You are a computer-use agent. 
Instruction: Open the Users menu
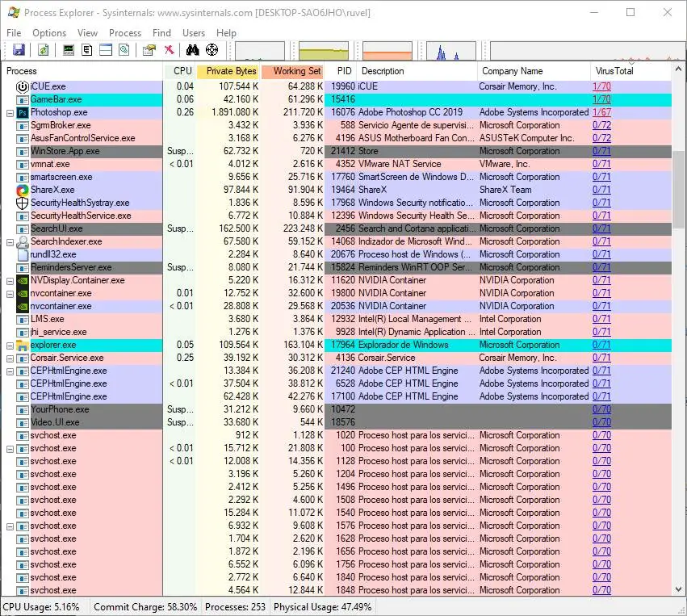pos(194,33)
